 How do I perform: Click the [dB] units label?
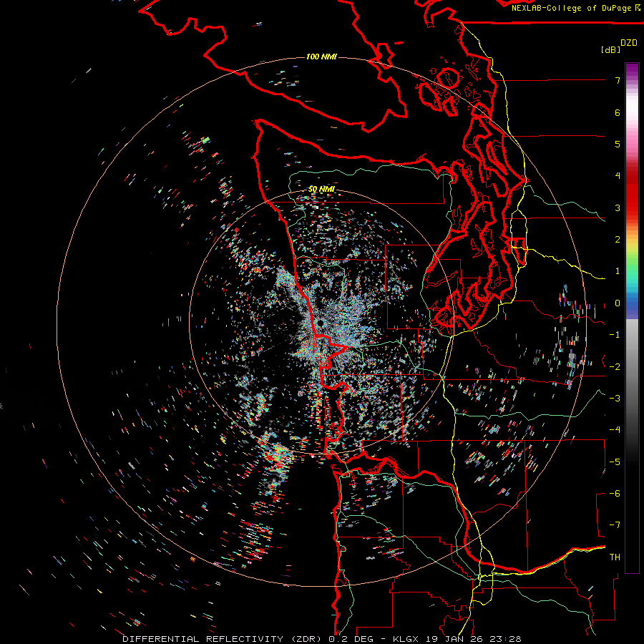click(611, 49)
